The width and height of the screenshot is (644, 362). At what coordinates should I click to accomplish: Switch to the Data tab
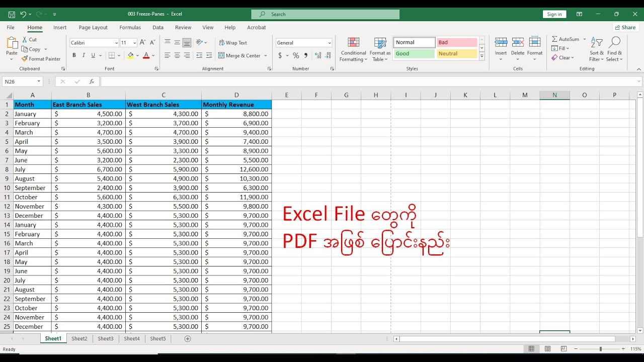tap(158, 28)
